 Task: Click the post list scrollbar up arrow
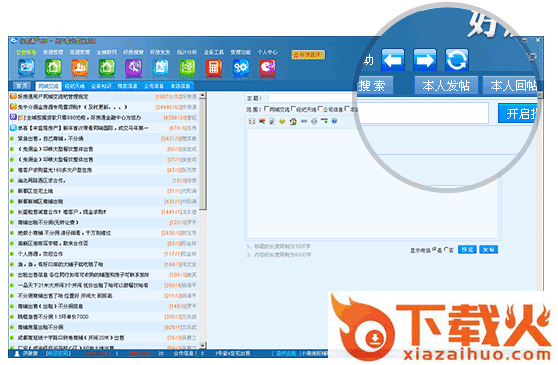click(x=202, y=96)
